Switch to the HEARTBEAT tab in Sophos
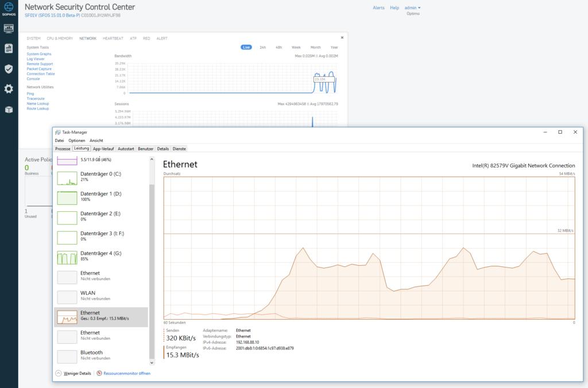Screen dimensions: 588x388 point(113,38)
